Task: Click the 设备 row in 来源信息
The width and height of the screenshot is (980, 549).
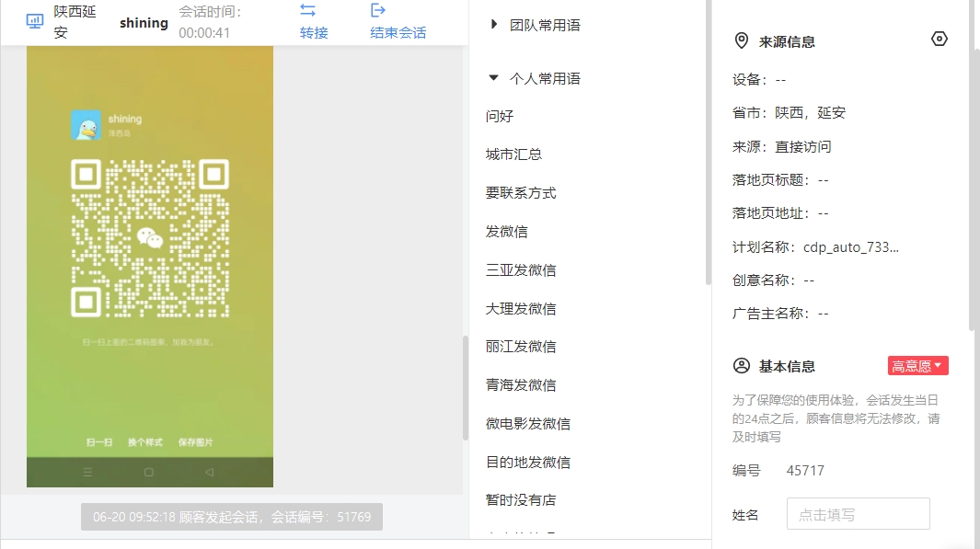Action: [759, 80]
